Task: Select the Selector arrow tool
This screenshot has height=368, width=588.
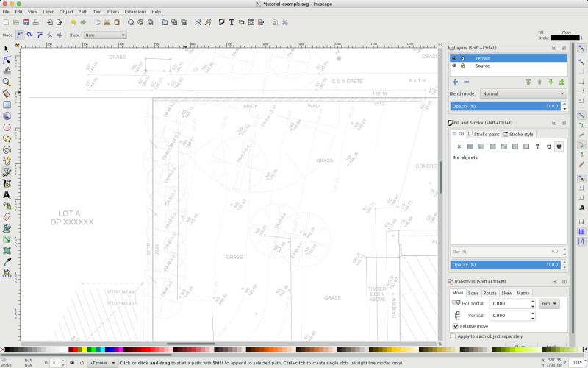Action: [7, 49]
